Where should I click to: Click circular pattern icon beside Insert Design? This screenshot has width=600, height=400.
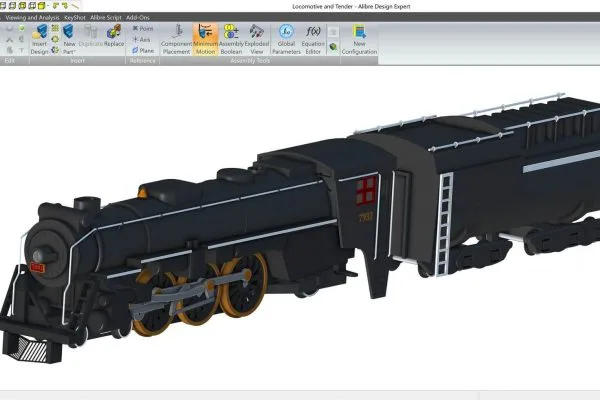pos(55,39)
